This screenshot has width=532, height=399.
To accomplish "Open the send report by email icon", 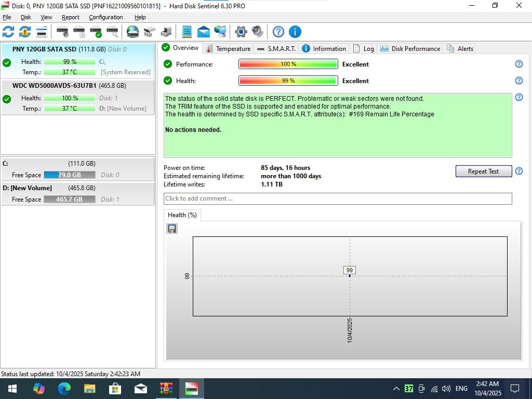I will [204, 32].
